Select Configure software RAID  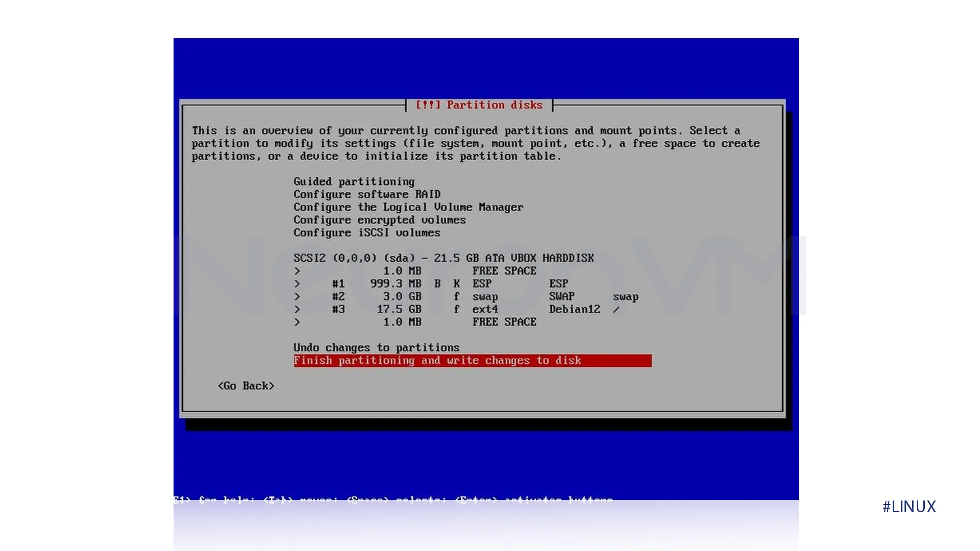click(367, 194)
